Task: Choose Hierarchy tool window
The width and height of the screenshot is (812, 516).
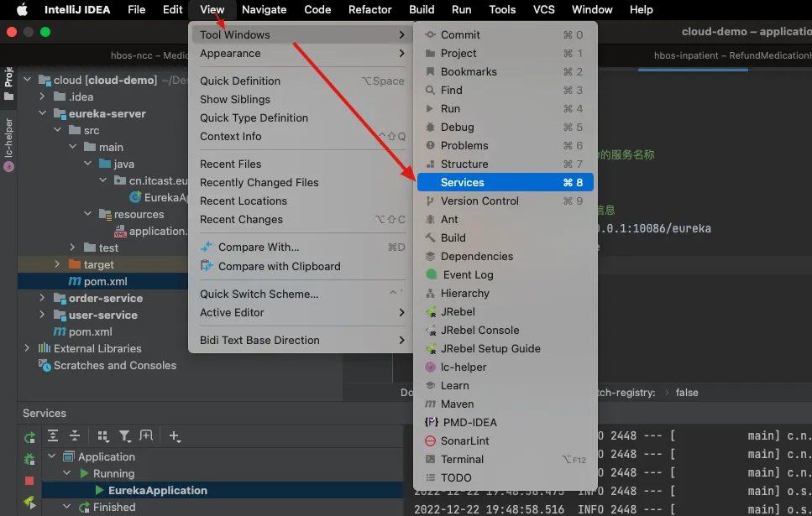Action: click(x=505, y=294)
